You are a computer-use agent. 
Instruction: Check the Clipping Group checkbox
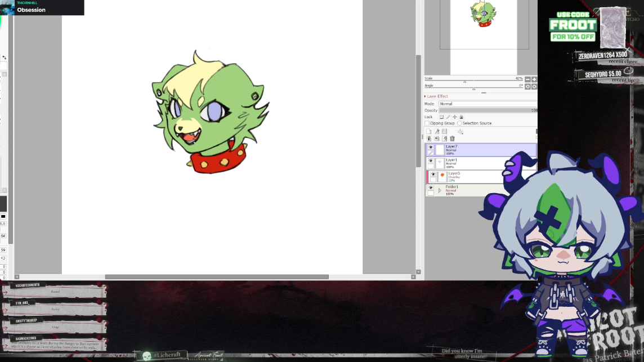pos(427,123)
